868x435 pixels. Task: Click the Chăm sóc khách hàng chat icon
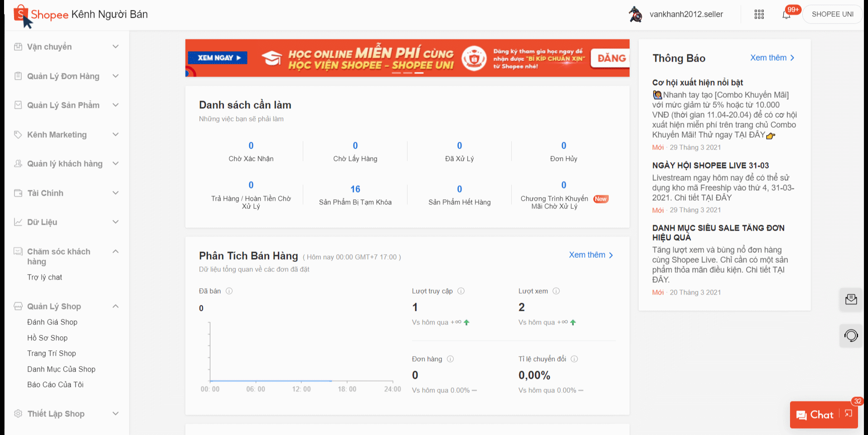[18, 251]
